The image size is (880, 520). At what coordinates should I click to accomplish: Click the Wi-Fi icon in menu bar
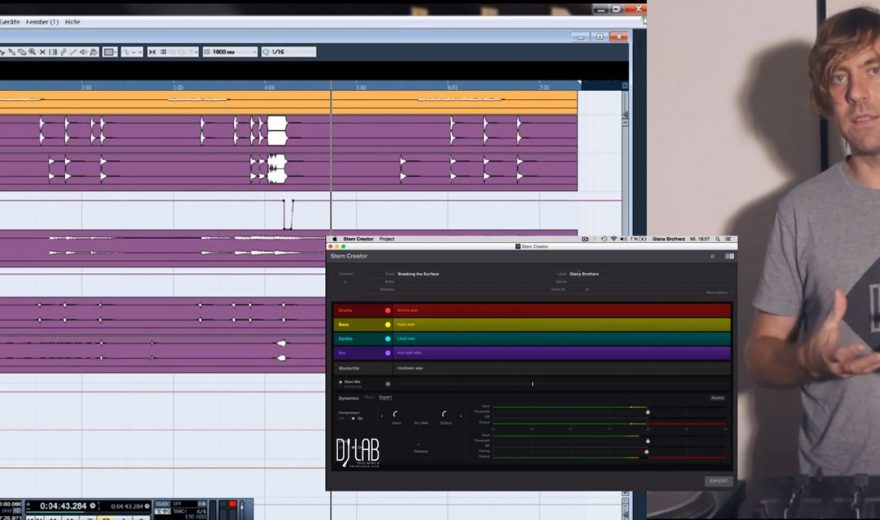pos(613,239)
